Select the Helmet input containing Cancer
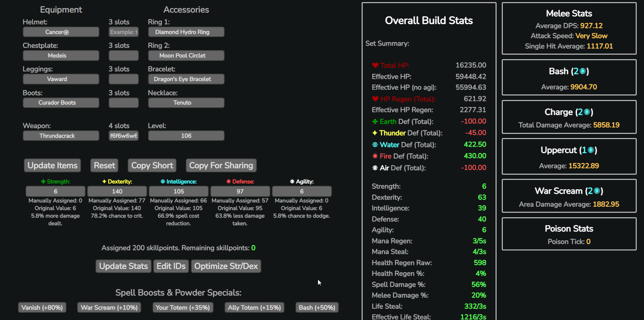Image resolution: width=644 pixels, height=320 pixels. 61,32
